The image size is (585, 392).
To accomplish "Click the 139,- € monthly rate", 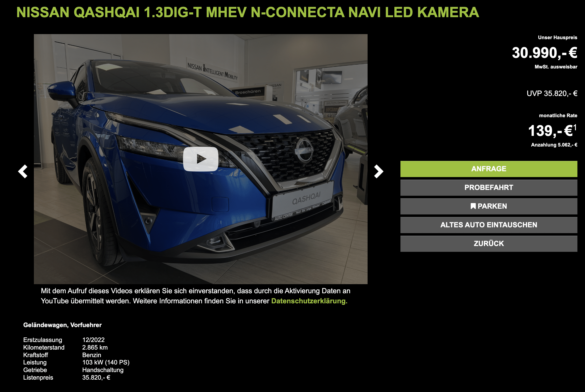I will click(553, 131).
